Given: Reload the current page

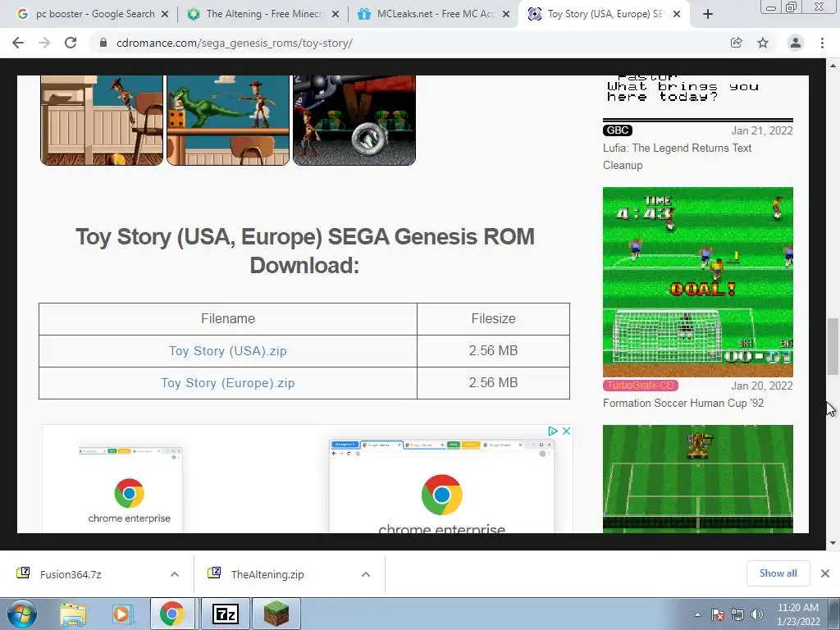Looking at the screenshot, I should [x=71, y=43].
